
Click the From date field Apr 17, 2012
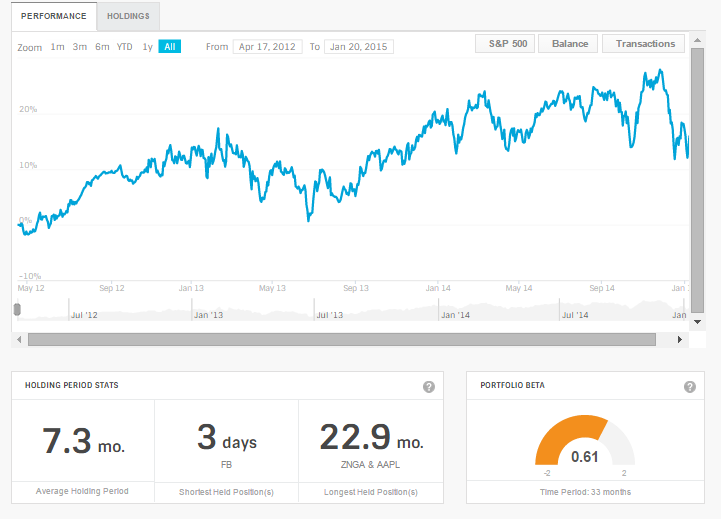266,47
